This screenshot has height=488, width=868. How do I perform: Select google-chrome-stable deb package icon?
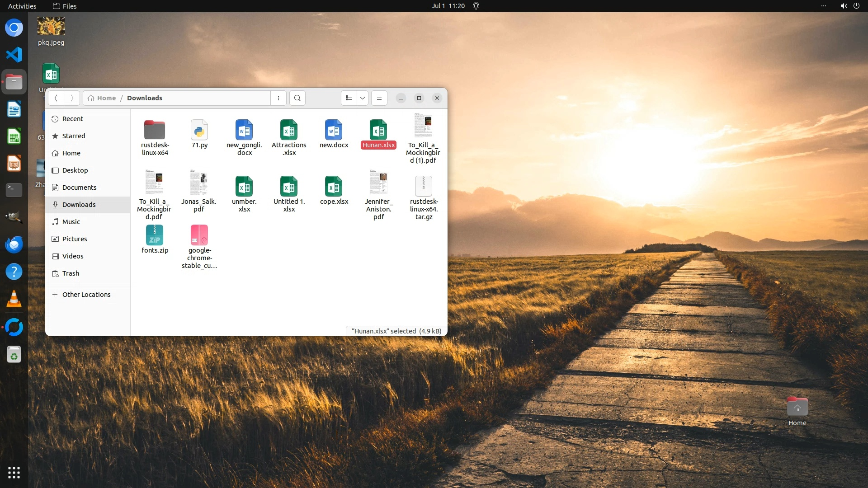coord(199,235)
